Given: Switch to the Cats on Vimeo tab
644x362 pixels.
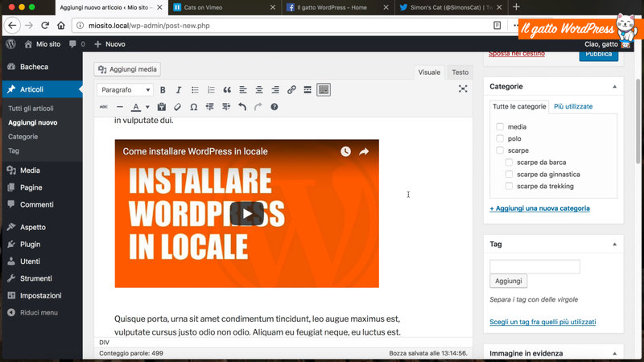Looking at the screenshot, I should [225, 7].
